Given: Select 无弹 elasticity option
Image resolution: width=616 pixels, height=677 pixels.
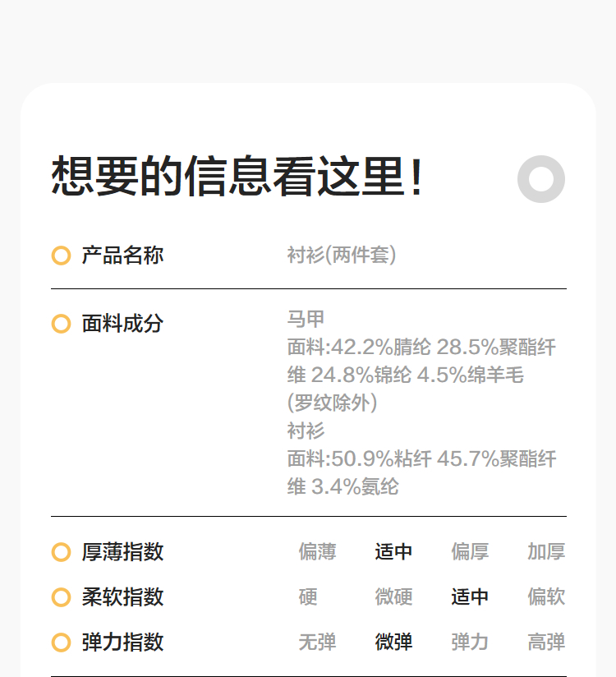Looking at the screenshot, I should click(x=317, y=642).
